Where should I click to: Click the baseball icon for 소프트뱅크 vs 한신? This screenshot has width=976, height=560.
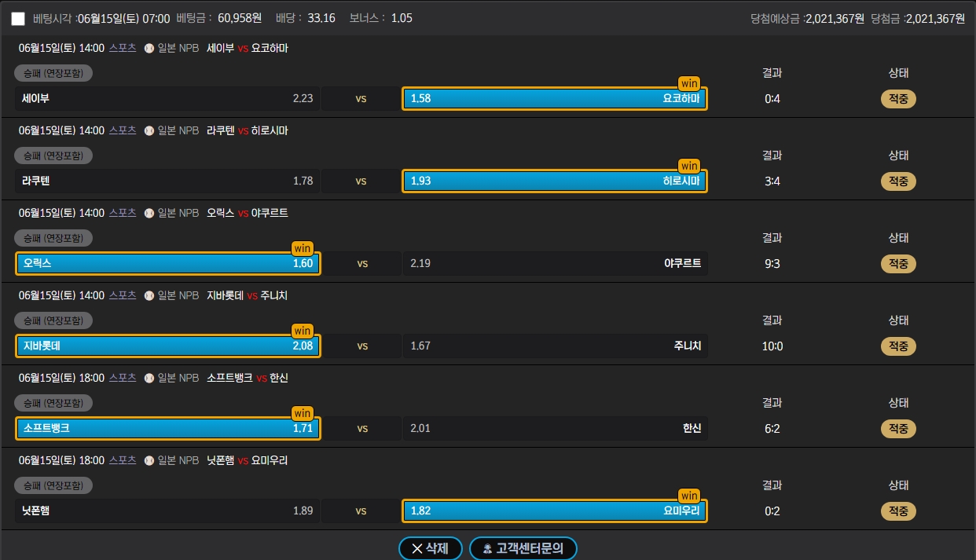(149, 378)
